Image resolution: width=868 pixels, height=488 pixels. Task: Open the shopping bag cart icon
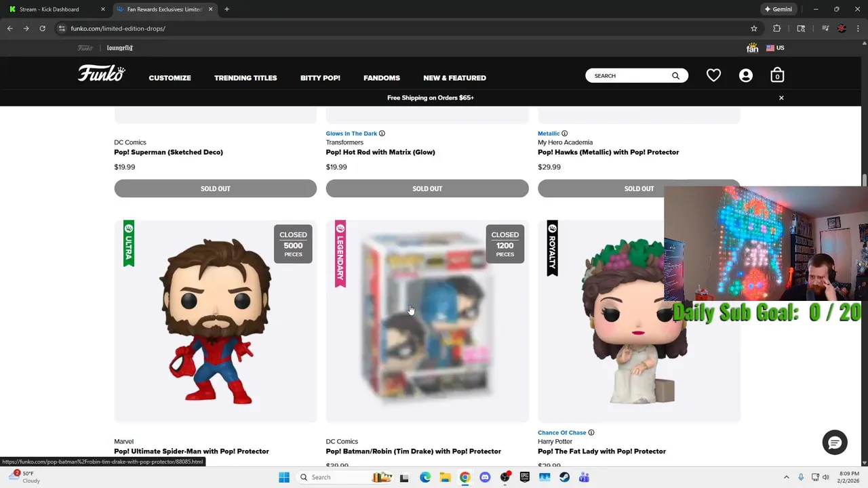tap(777, 75)
